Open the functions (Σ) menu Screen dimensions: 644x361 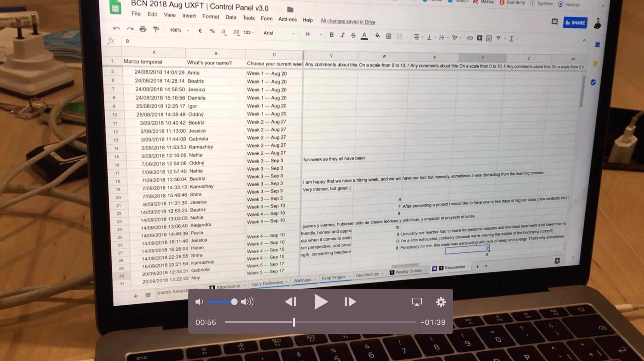click(511, 39)
